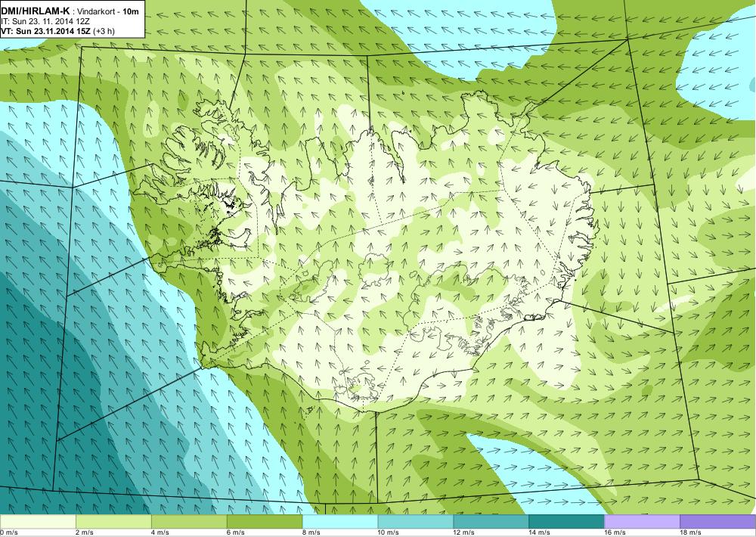This screenshot has width=756, height=537.
Task: Select the "4 m/s" legend label
Action: pyautogui.click(x=160, y=532)
